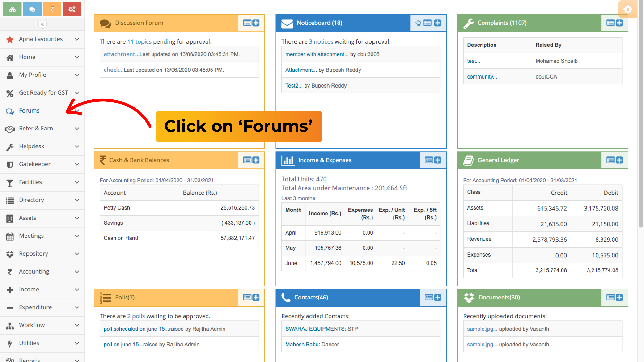Expand Gatekeeper chevron
Image resolution: width=644 pixels, height=362 pixels.
(77, 164)
